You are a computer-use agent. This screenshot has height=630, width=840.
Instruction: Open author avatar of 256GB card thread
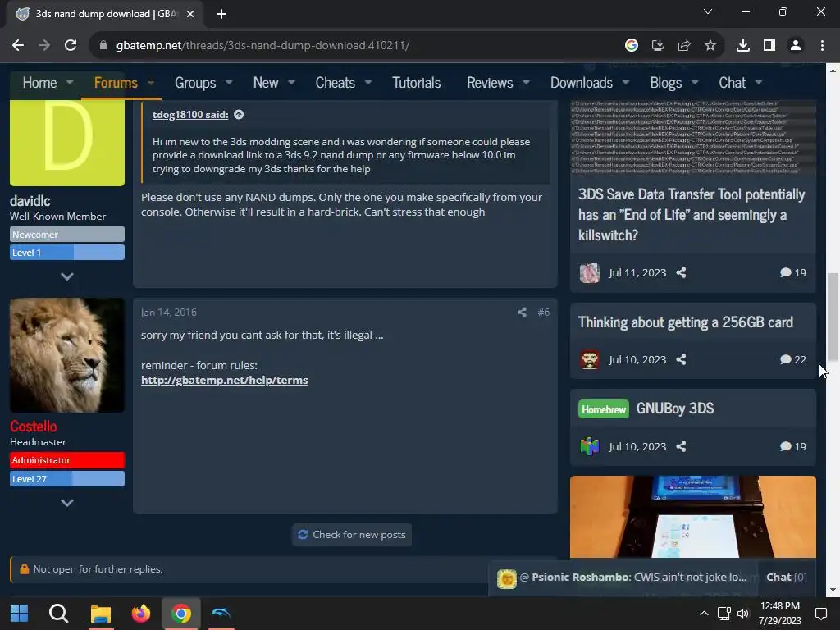[x=589, y=359]
